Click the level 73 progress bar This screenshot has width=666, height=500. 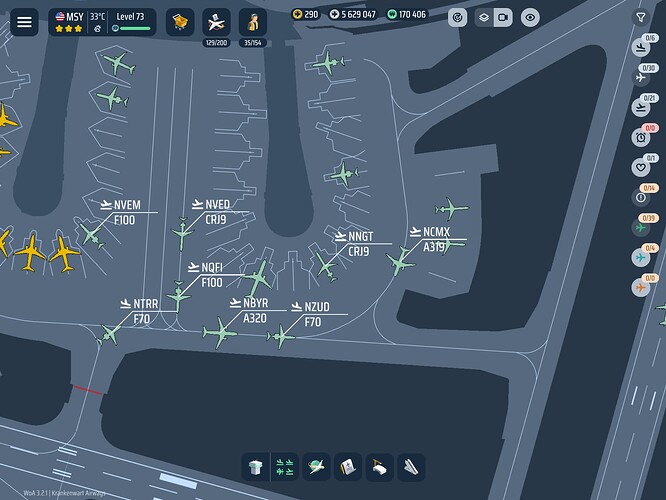click(x=131, y=29)
